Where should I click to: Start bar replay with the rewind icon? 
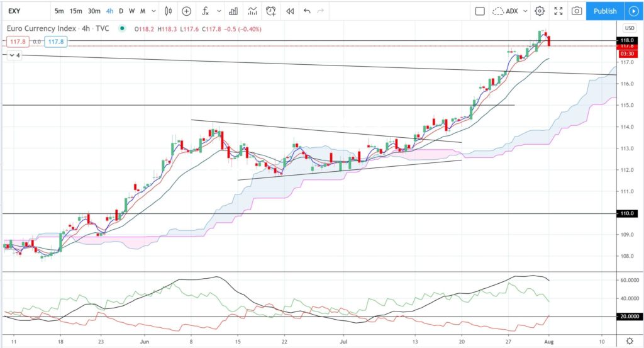[x=290, y=11]
